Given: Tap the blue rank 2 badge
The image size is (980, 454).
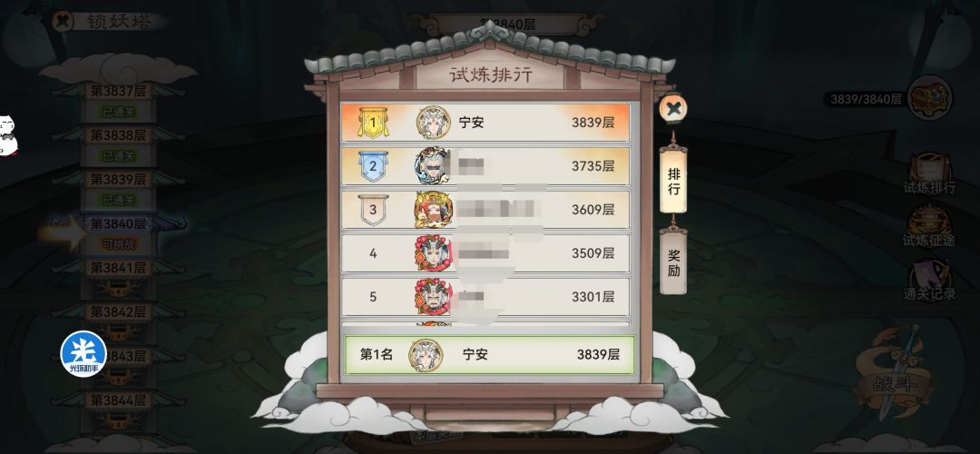Looking at the screenshot, I should (x=373, y=166).
